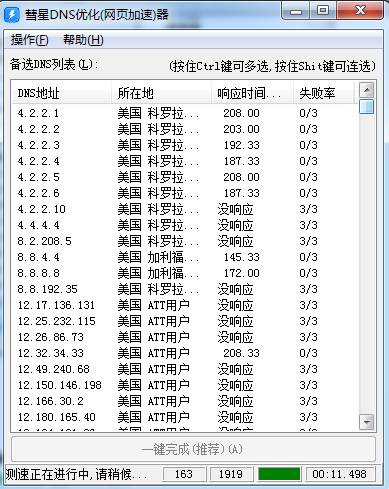The width and height of the screenshot is (389, 489).
Task: Click the elapsed timer 00:11.498 field
Action: pyautogui.click(x=340, y=474)
